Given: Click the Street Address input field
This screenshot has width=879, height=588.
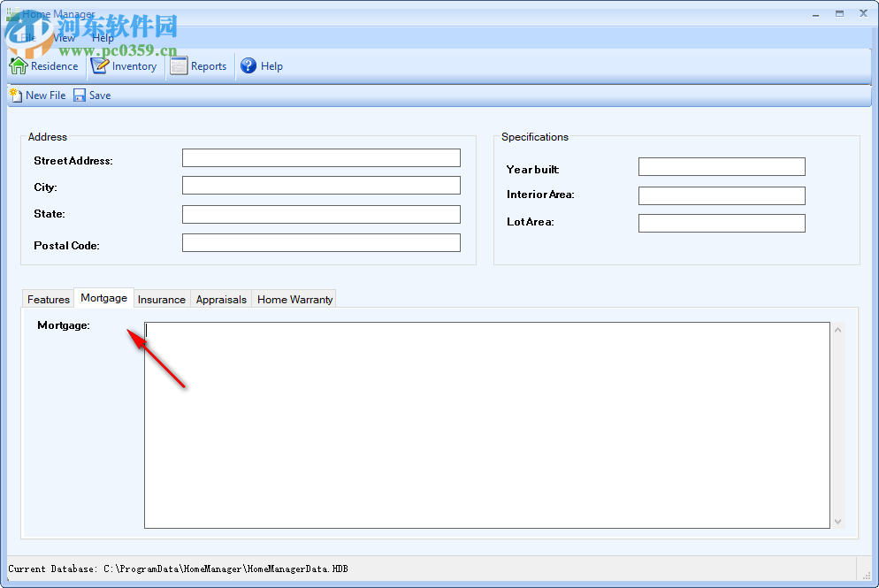Looking at the screenshot, I should pos(320,157).
